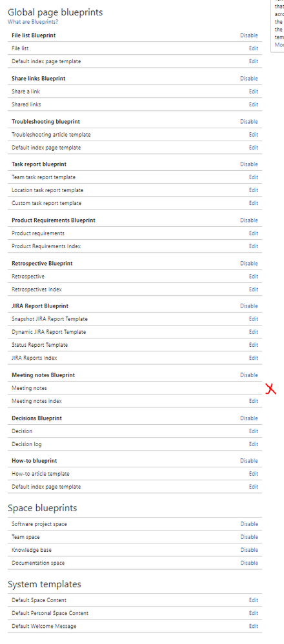Edit Status Report Template
Viewport: 284px width, 644px height.
254,345
